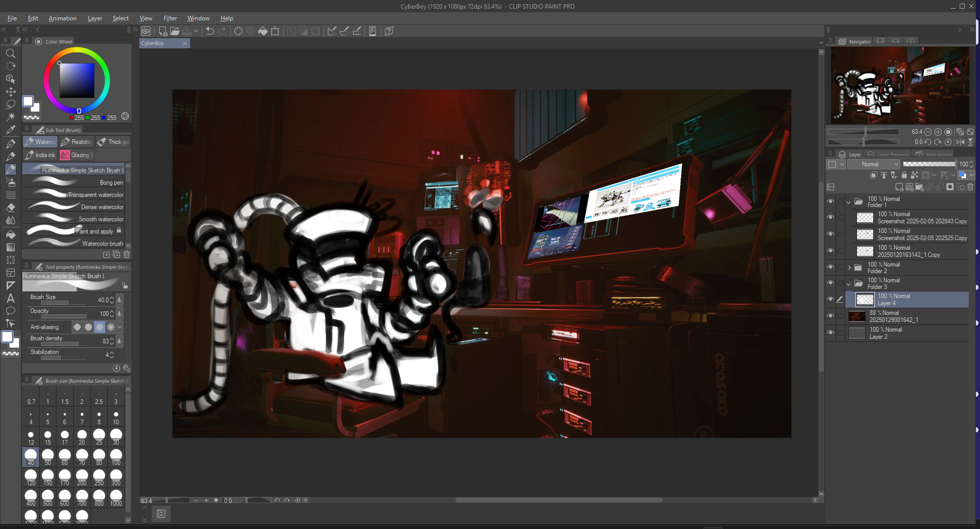
Task: Click canvas tab list arrow at right
Action: (x=821, y=43)
